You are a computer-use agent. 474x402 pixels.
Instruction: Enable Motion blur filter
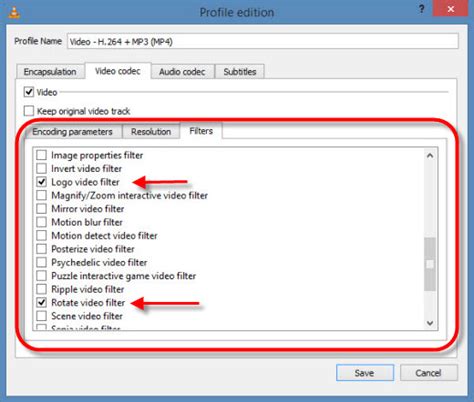click(x=41, y=222)
